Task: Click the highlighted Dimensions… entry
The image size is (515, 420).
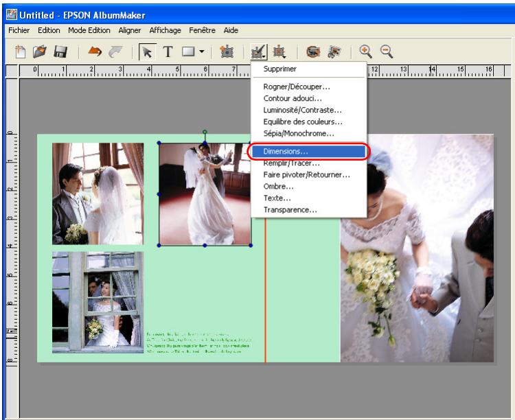Action: (309, 152)
